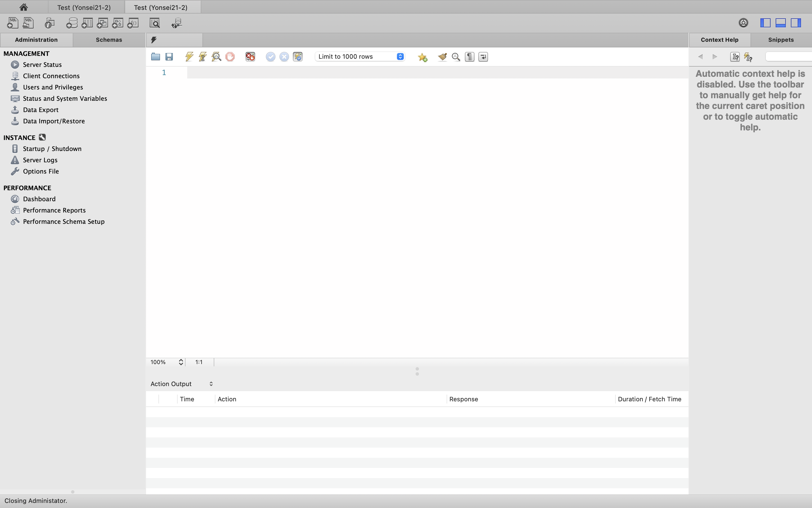Open Server Logs
This screenshot has width=812, height=508.
coord(40,160)
